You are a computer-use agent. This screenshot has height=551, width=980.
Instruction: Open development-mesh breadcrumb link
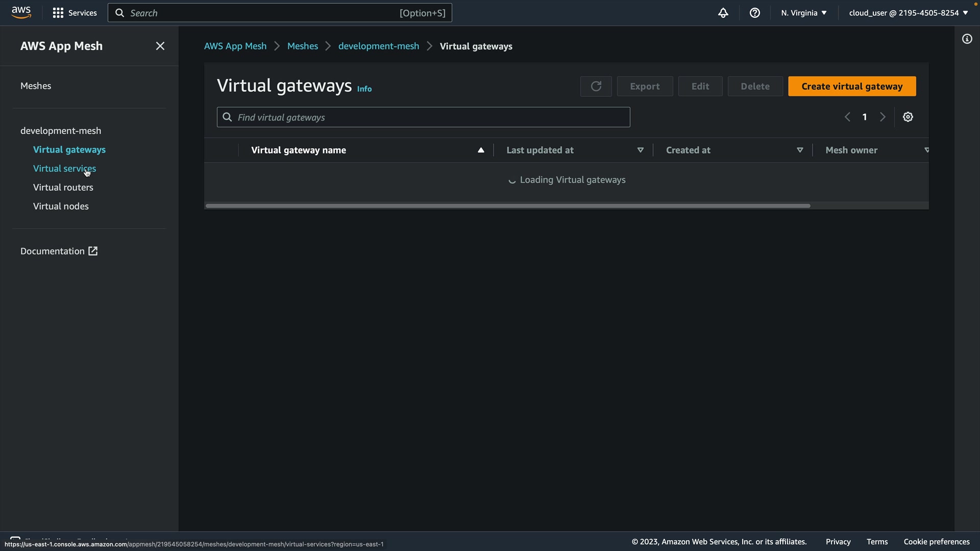coord(378,46)
